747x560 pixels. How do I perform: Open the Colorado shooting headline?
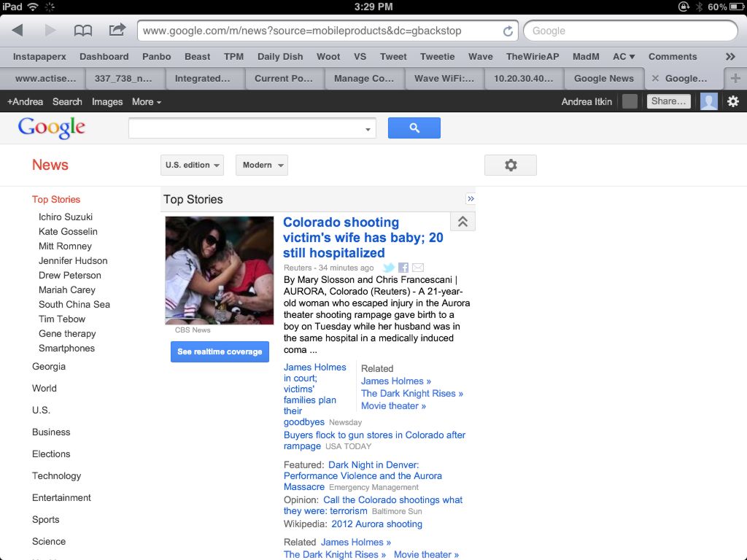[363, 238]
